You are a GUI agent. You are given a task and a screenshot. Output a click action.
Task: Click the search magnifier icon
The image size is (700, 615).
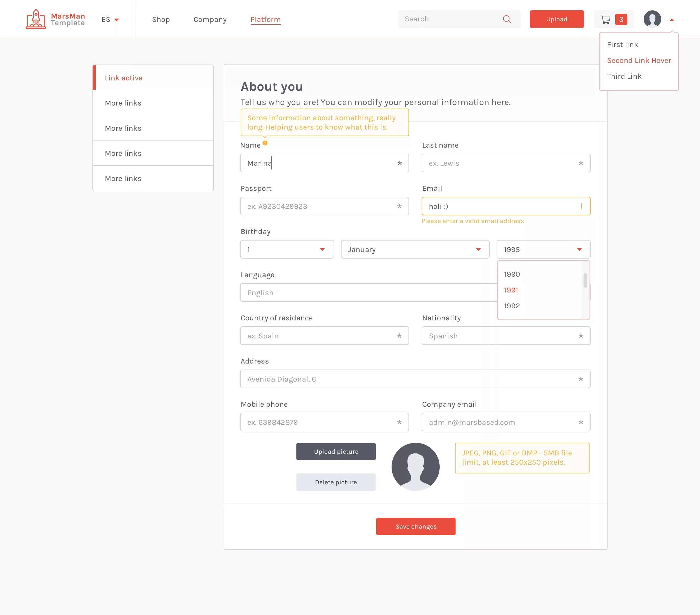507,19
